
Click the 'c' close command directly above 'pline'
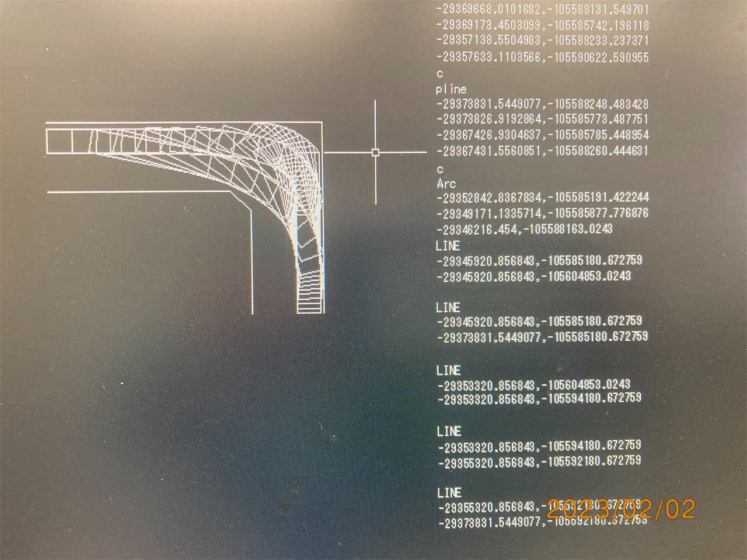440,73
